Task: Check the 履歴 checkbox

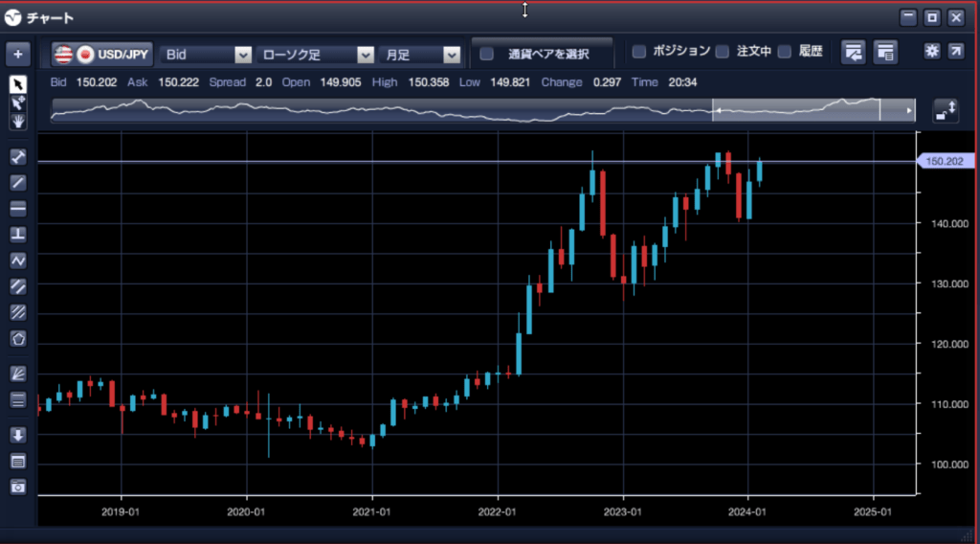Action: coord(785,52)
